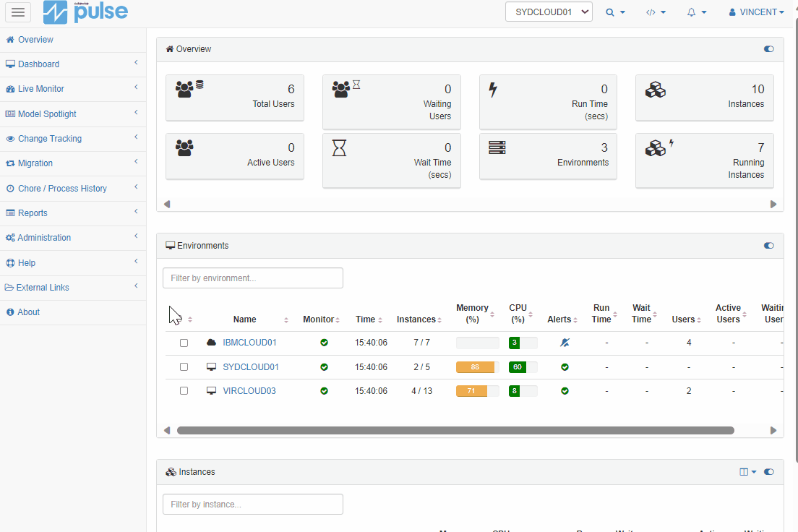
Task: Click the Instances cubes icon
Action: tap(656, 90)
